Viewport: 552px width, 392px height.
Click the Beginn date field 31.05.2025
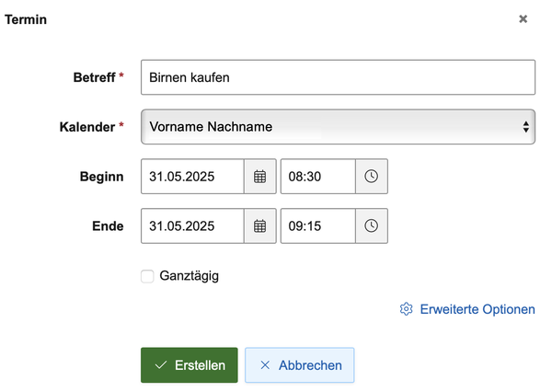click(192, 177)
